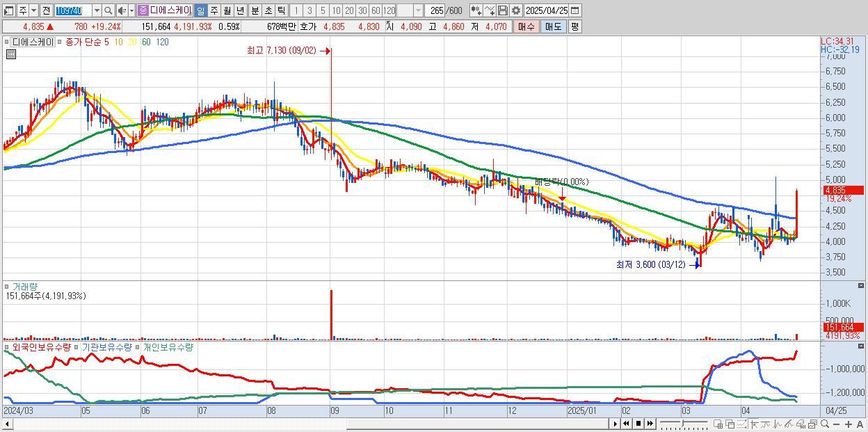Select the 30 interval button
The height and width of the screenshot is (432, 868).
pos(362,10)
